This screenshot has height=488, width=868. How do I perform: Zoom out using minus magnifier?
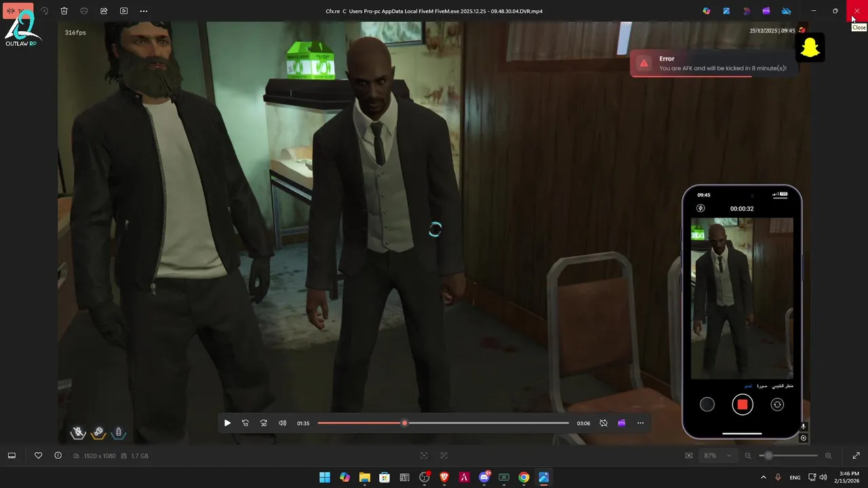(x=748, y=455)
